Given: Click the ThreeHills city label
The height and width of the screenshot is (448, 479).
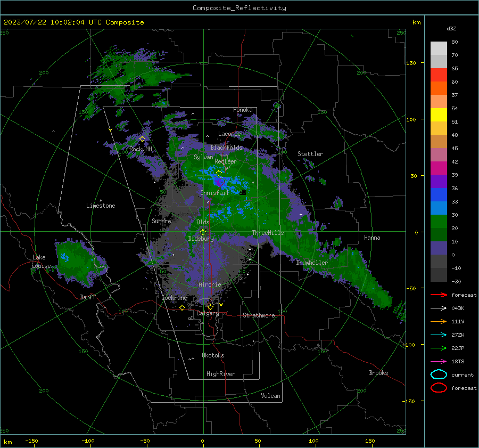Looking at the screenshot, I should (268, 233).
